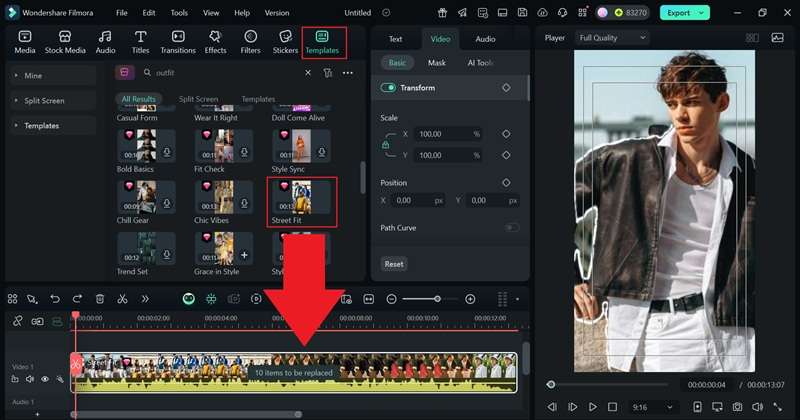Open the Full Quality dropdown
This screenshot has width=800, height=420.
(612, 38)
